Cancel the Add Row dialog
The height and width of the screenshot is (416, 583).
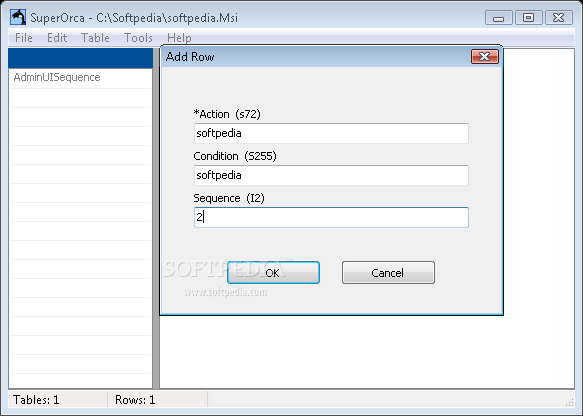388,273
